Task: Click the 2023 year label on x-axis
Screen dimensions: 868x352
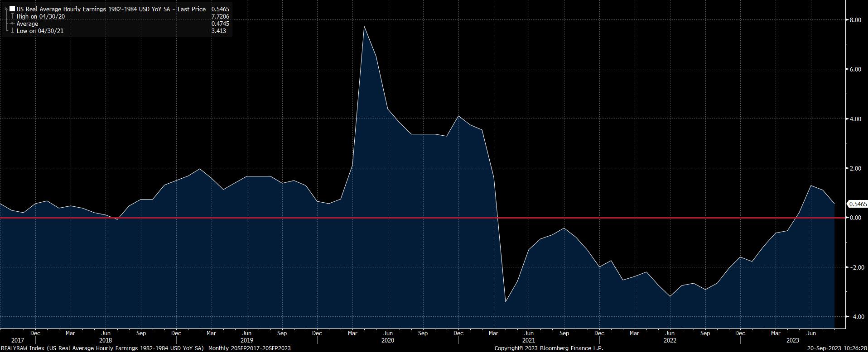Action: [x=793, y=340]
